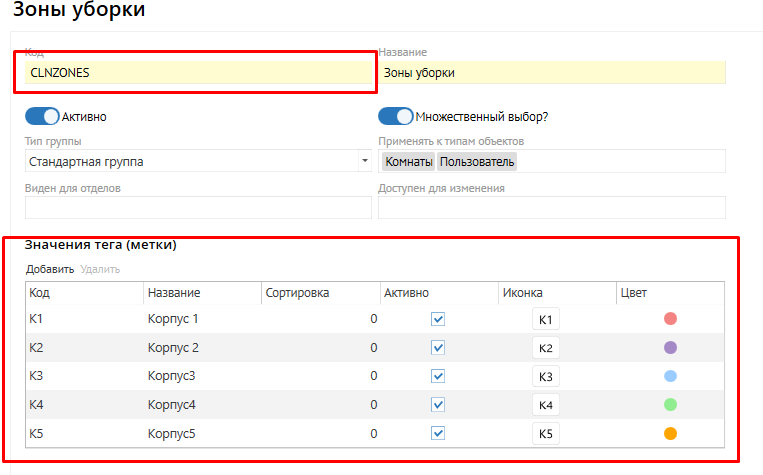This screenshot has width=763, height=475.
Task: Click the K1 icon badge
Action: coord(545,320)
